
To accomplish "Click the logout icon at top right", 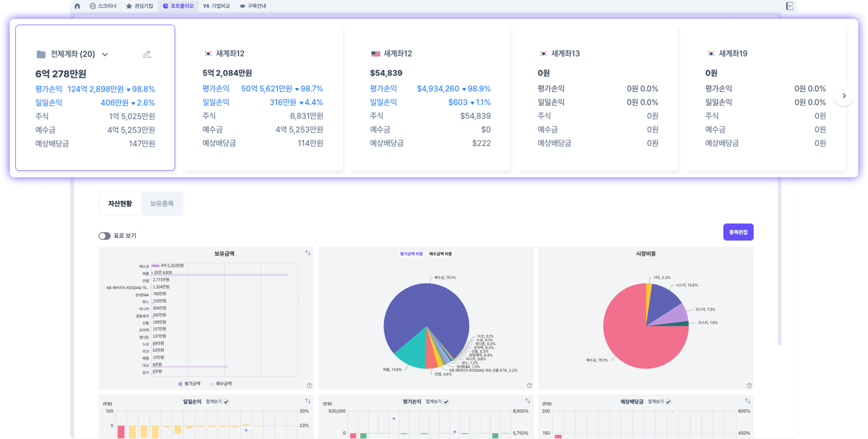I will (790, 6).
